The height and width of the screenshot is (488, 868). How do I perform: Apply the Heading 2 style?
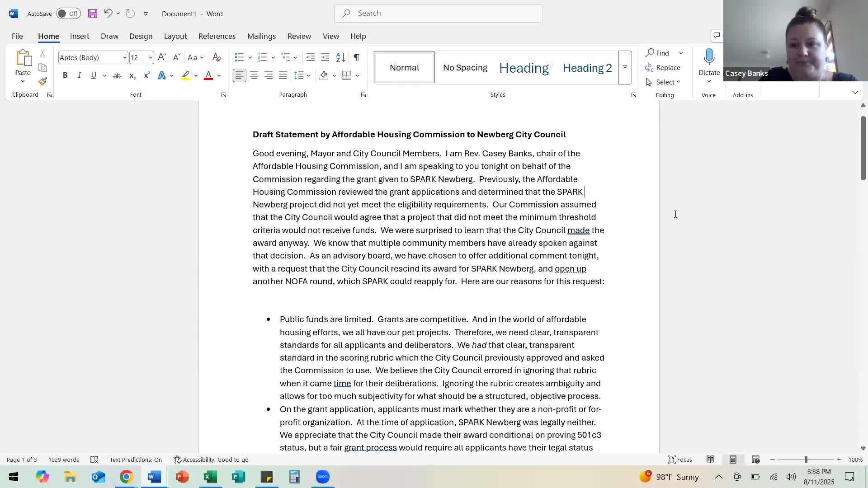[587, 68]
